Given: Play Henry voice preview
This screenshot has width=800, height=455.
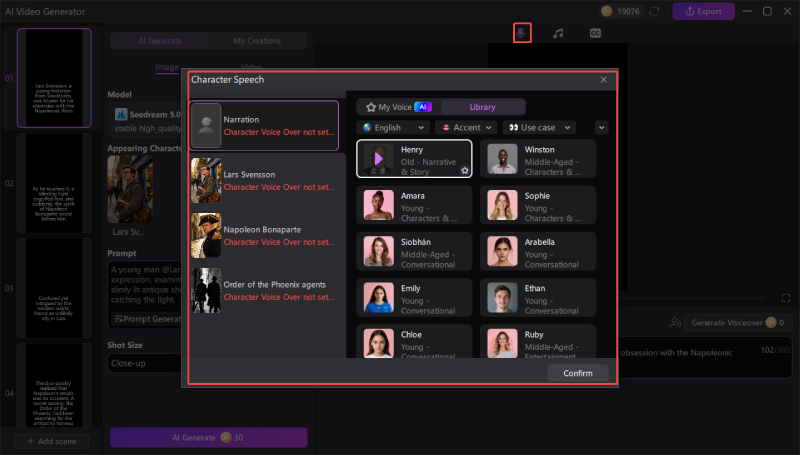Looking at the screenshot, I should (x=377, y=158).
